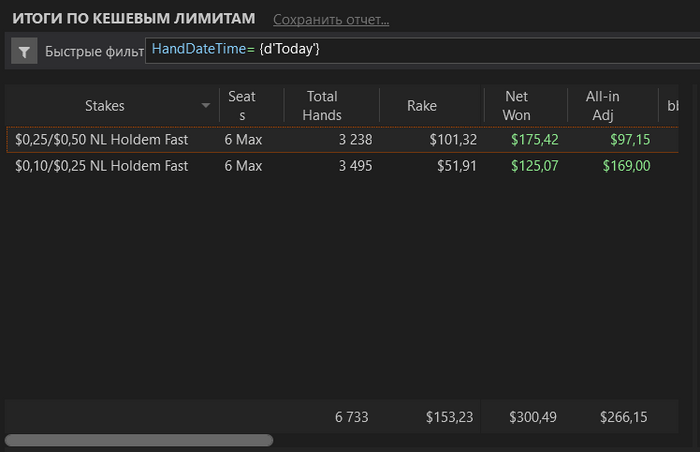
Task: Sort by the Net Won column header
Action: (x=517, y=106)
